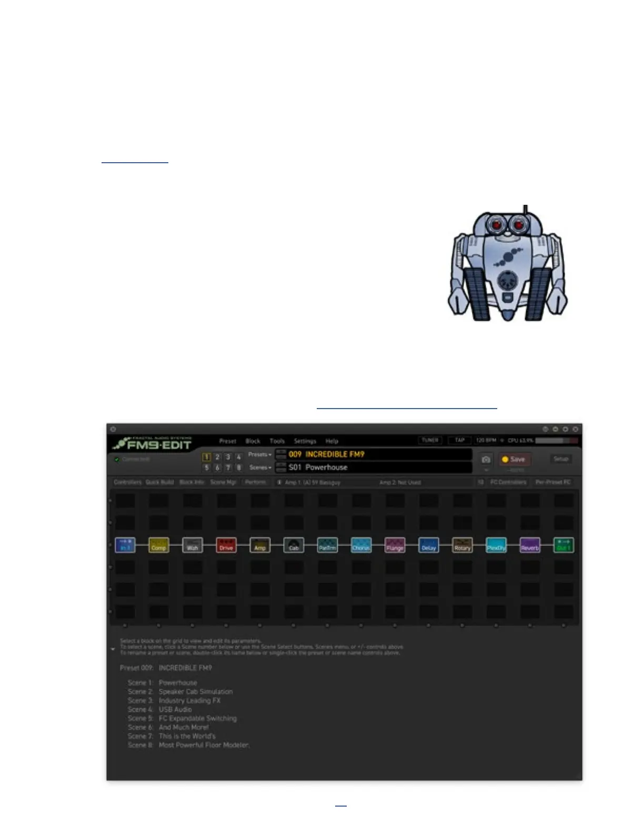644x834 pixels.
Task: Open the Block Info view
Action: pyautogui.click(x=192, y=482)
